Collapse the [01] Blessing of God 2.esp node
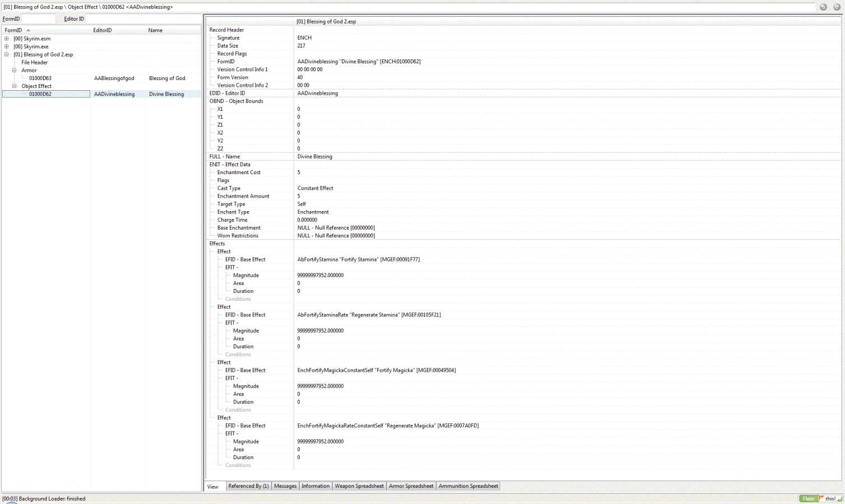Viewport: 845px width, 504px height. coord(7,54)
